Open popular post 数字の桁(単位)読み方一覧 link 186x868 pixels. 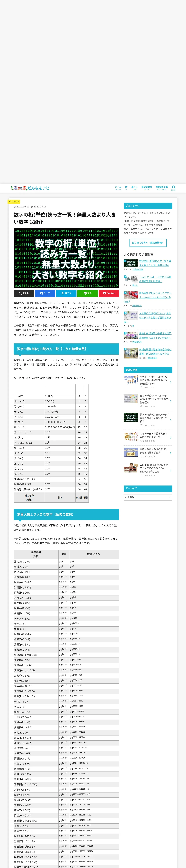click(x=155, y=263)
